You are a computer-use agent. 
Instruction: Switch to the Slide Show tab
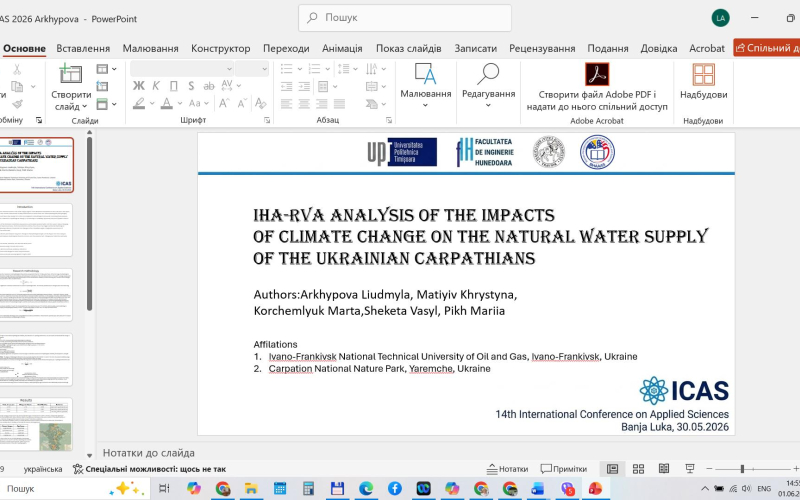pos(408,48)
